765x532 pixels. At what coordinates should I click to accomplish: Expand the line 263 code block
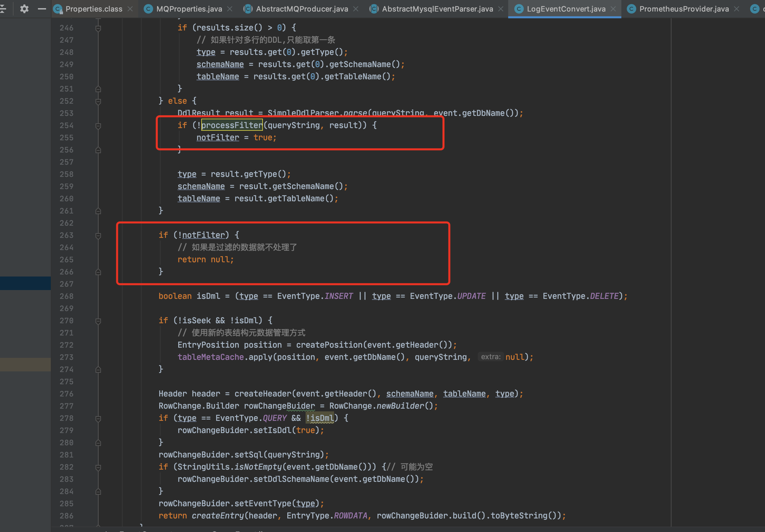[x=98, y=235]
